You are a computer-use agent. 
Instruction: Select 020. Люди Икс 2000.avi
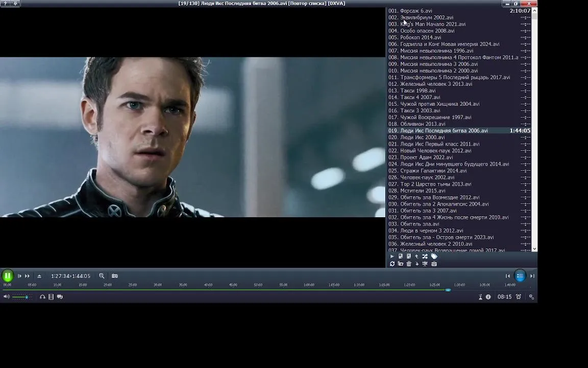pos(459,137)
